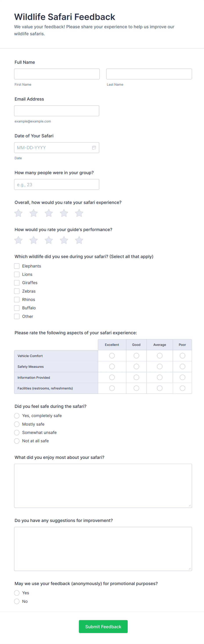Select the Other wildlife checkbox

pos(17,316)
